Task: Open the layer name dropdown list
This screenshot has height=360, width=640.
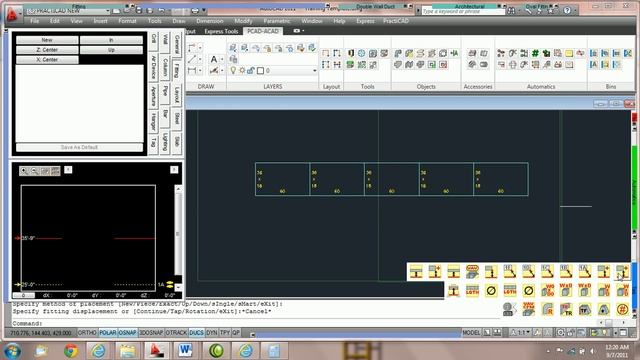Action: [314, 71]
